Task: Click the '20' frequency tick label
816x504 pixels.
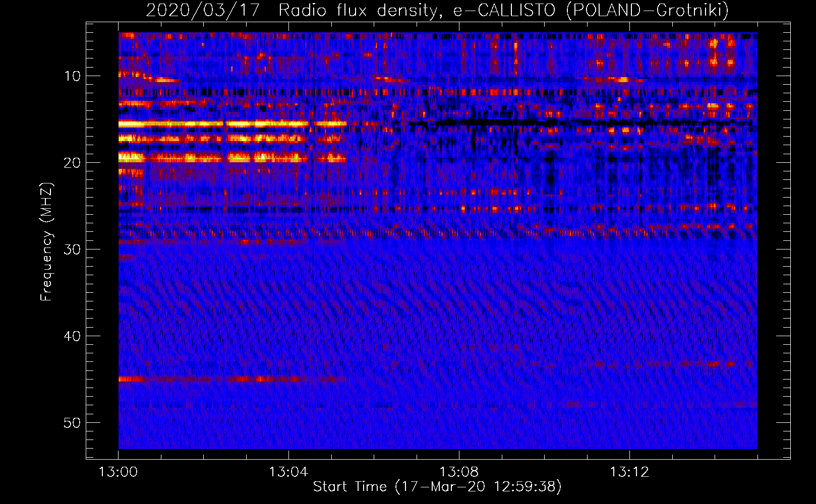Action: click(72, 163)
